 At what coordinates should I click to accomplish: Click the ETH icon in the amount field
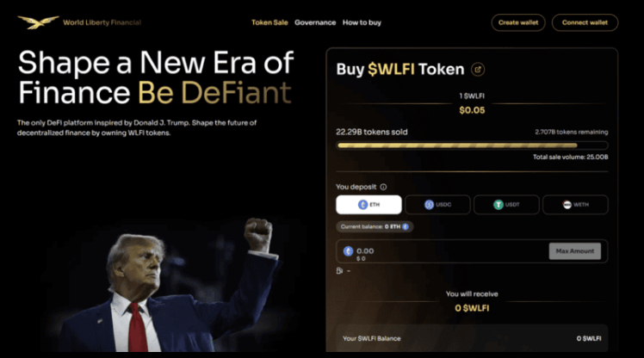pos(349,251)
